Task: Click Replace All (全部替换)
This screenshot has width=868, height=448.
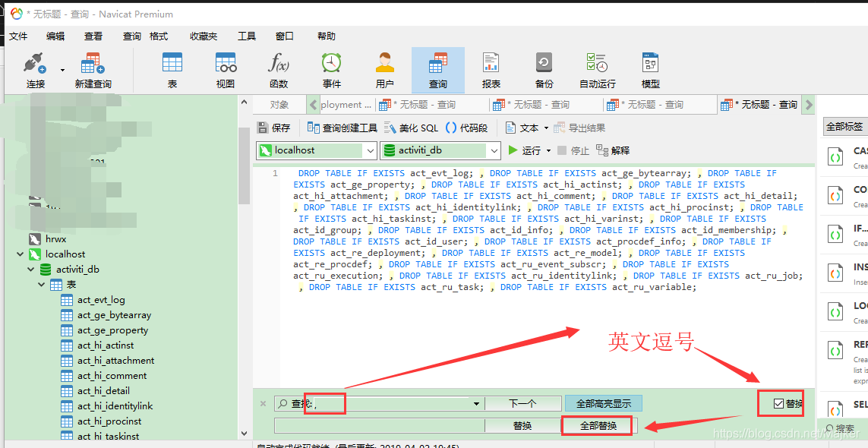Action: click(x=598, y=426)
